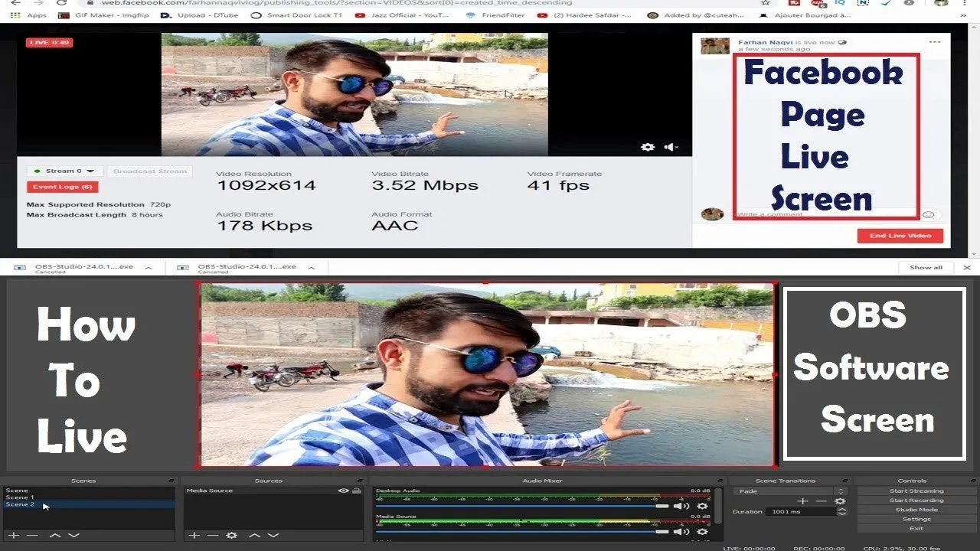Remove selected source with minus icon
This screenshot has height=551, width=980.
pos(213,535)
